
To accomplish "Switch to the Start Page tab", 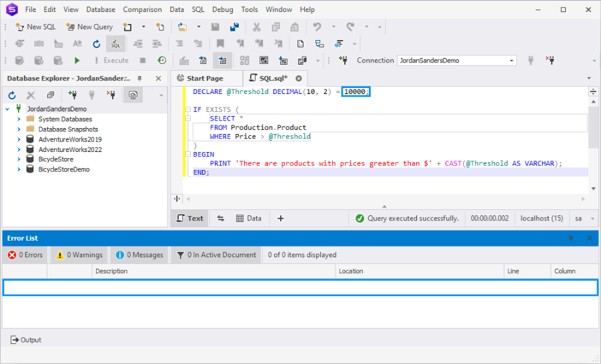I will (x=199, y=78).
